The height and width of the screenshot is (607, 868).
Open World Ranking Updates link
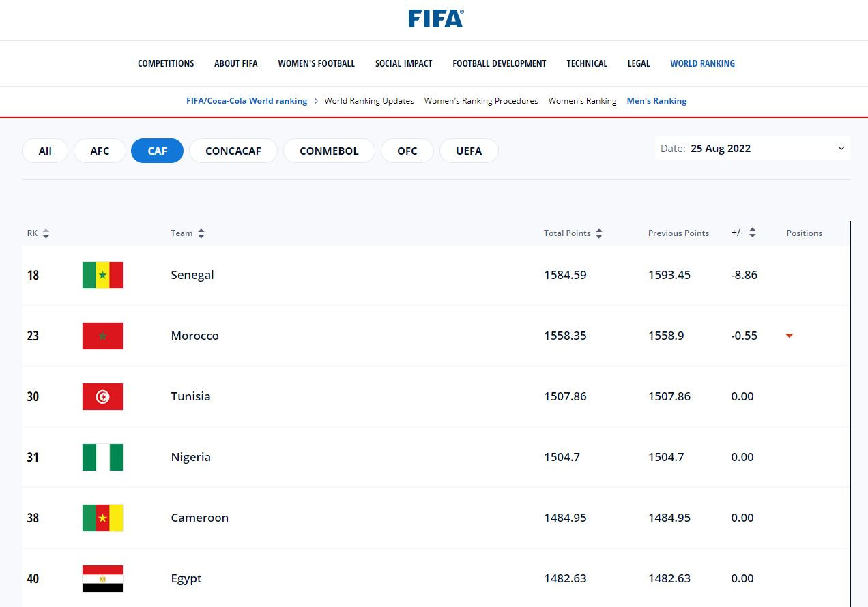point(369,101)
